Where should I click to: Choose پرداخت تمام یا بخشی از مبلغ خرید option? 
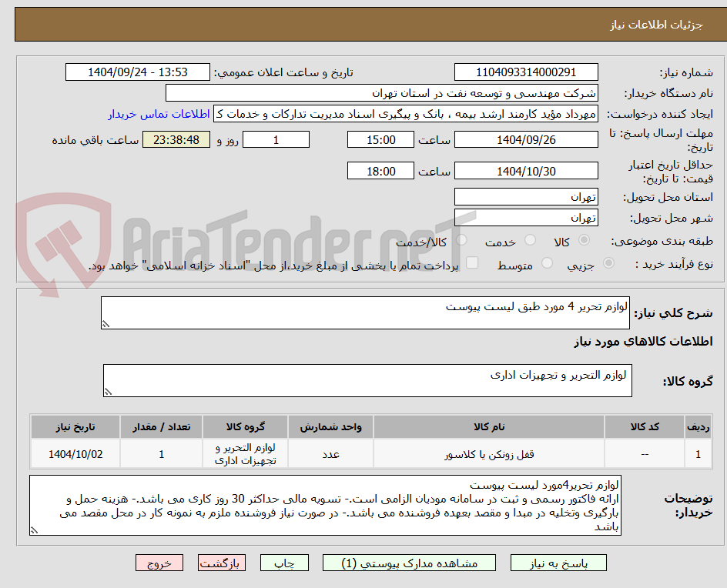[x=471, y=262]
